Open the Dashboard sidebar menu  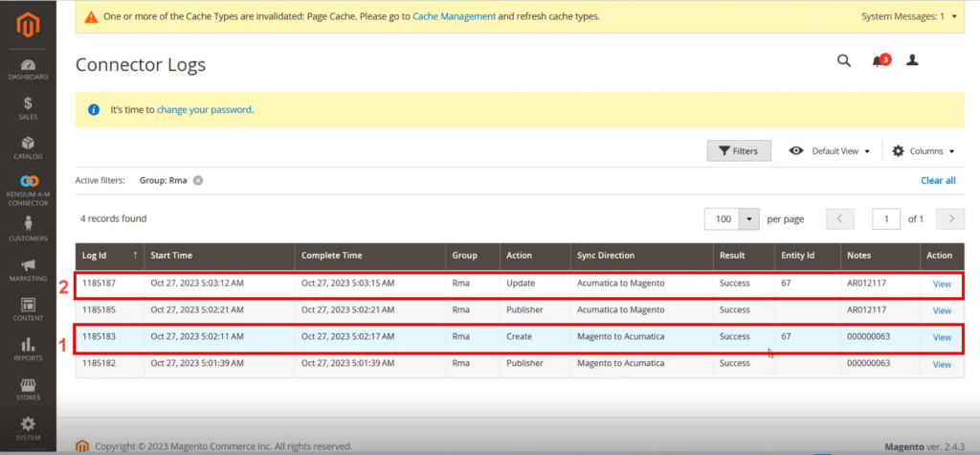pos(28,70)
